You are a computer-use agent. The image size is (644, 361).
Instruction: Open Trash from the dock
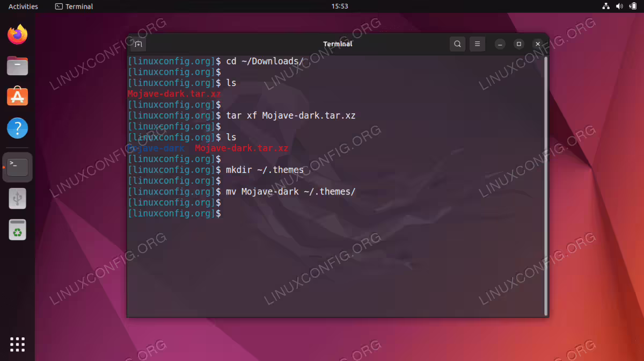click(x=18, y=230)
